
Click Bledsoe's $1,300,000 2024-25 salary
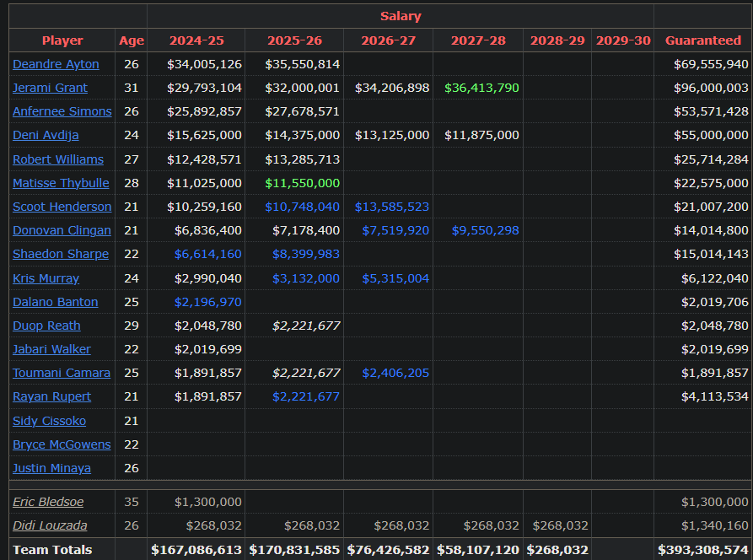coord(208,502)
